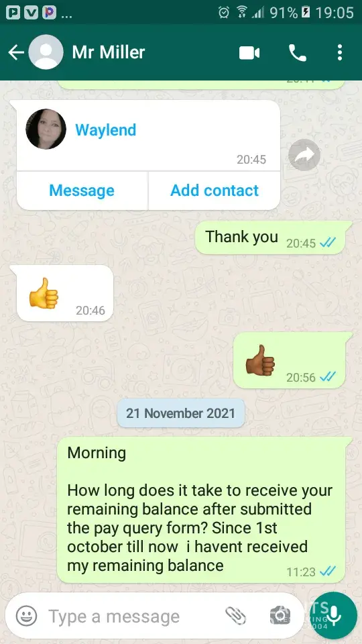
Task: Tap Message on the Waylend contact card
Action: pyautogui.click(x=82, y=191)
